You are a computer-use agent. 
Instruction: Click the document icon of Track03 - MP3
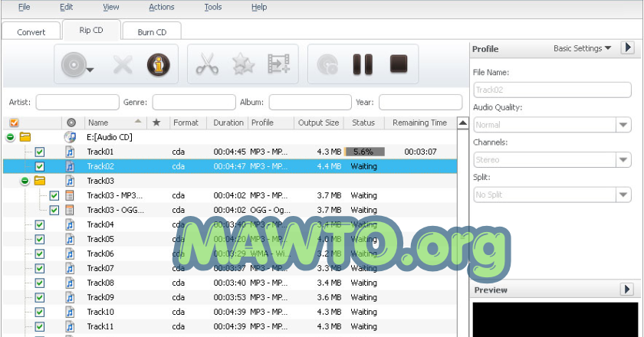point(70,195)
